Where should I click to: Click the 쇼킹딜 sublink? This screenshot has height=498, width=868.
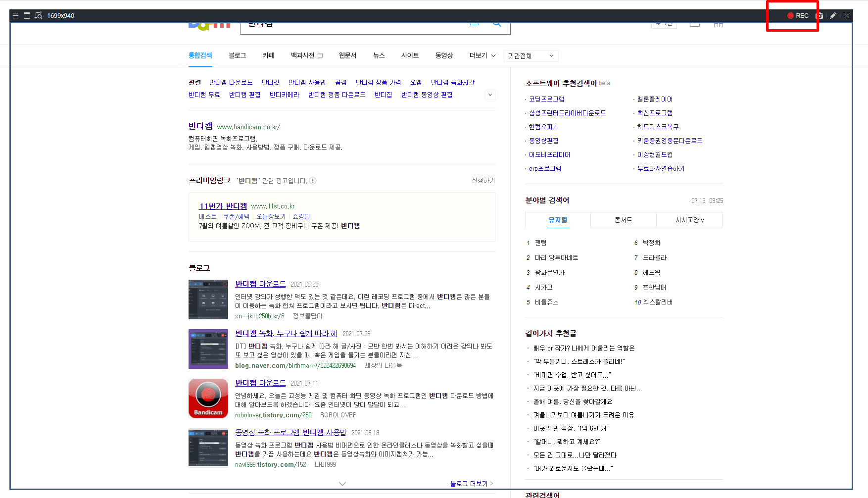pos(301,216)
